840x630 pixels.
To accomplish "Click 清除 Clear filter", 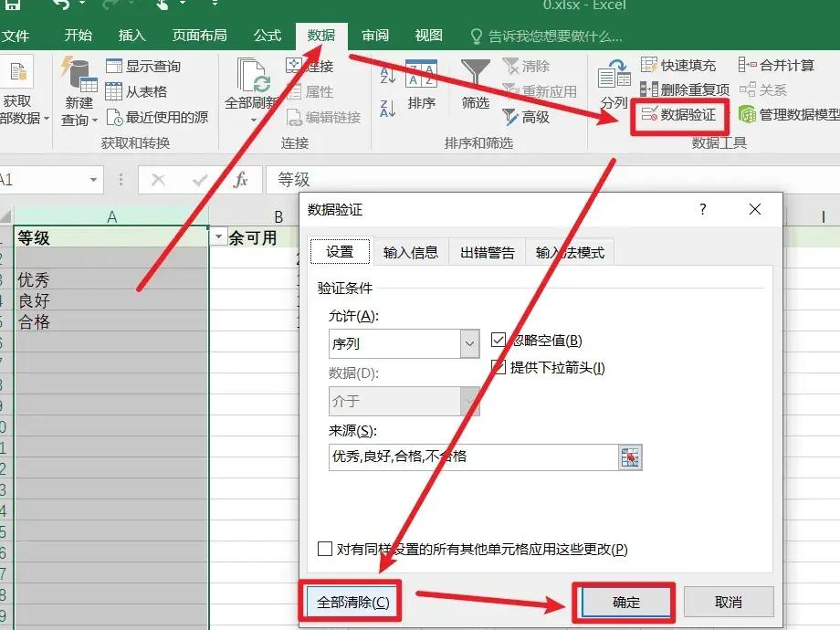I will [526, 66].
